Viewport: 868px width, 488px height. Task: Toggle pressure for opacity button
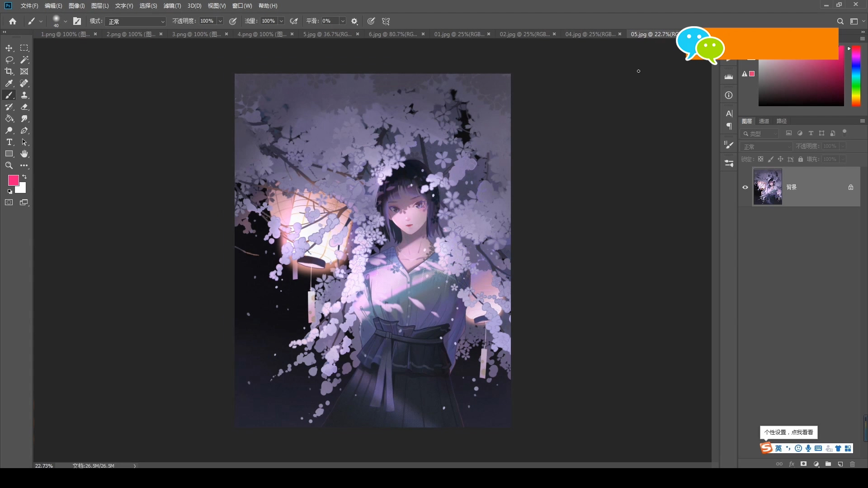[x=233, y=21]
